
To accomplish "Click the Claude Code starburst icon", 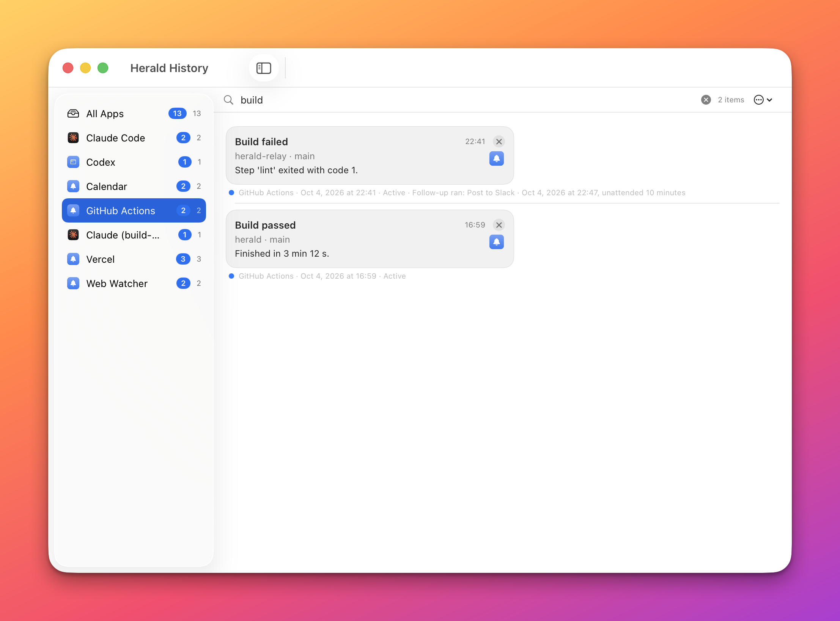I will (x=73, y=138).
